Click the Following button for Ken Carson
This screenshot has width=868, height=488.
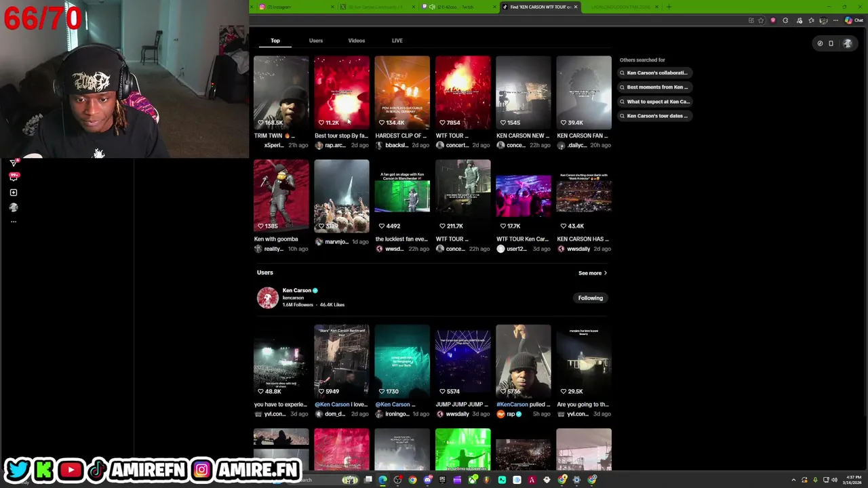click(x=590, y=298)
